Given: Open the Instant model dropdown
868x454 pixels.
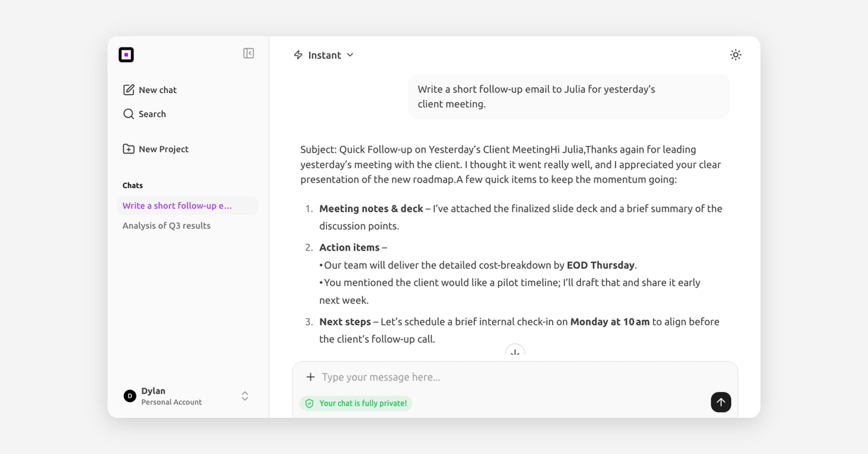Looking at the screenshot, I should pyautogui.click(x=350, y=55).
